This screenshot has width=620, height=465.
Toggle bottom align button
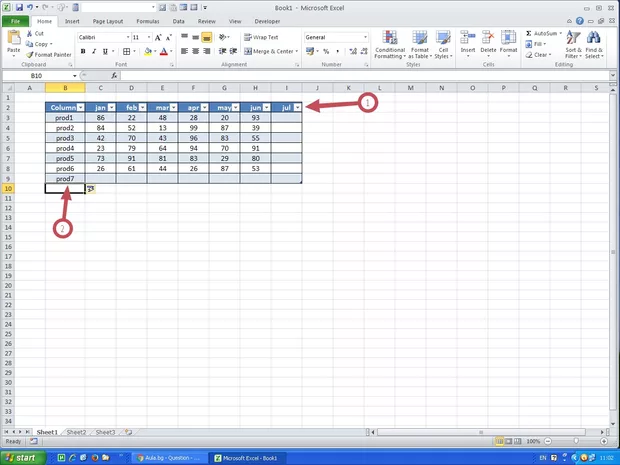pos(206,38)
